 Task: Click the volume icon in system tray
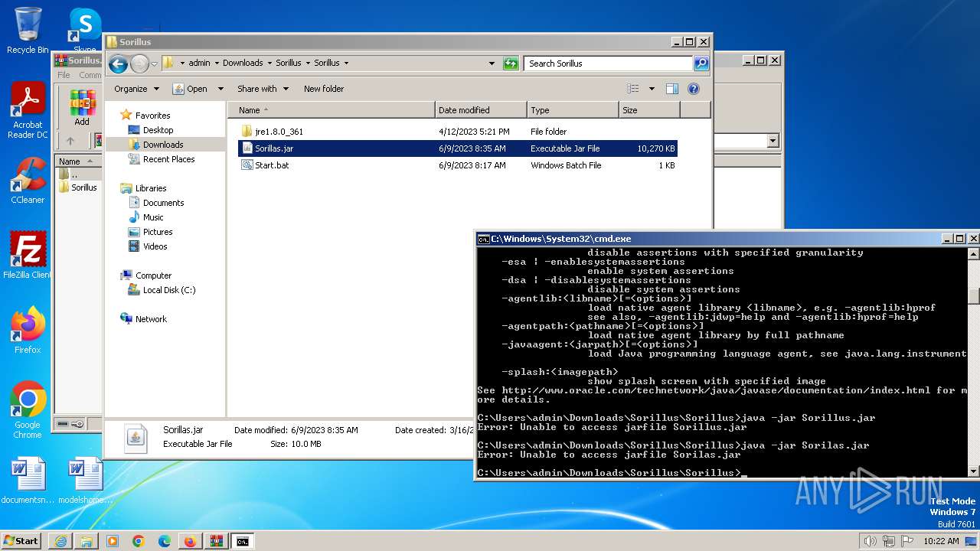click(870, 541)
